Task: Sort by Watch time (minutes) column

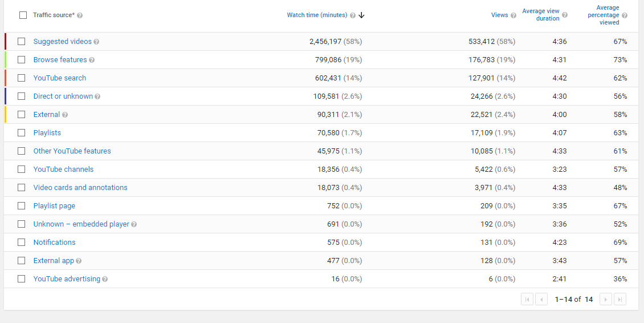Action: [x=317, y=15]
